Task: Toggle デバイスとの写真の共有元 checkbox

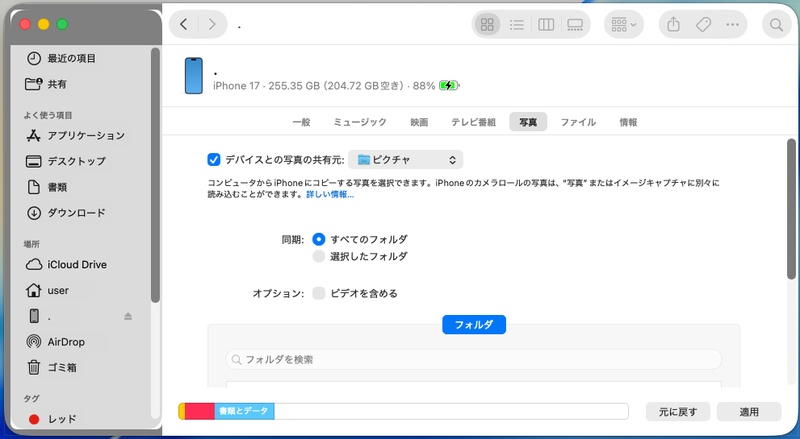Action: (x=214, y=160)
